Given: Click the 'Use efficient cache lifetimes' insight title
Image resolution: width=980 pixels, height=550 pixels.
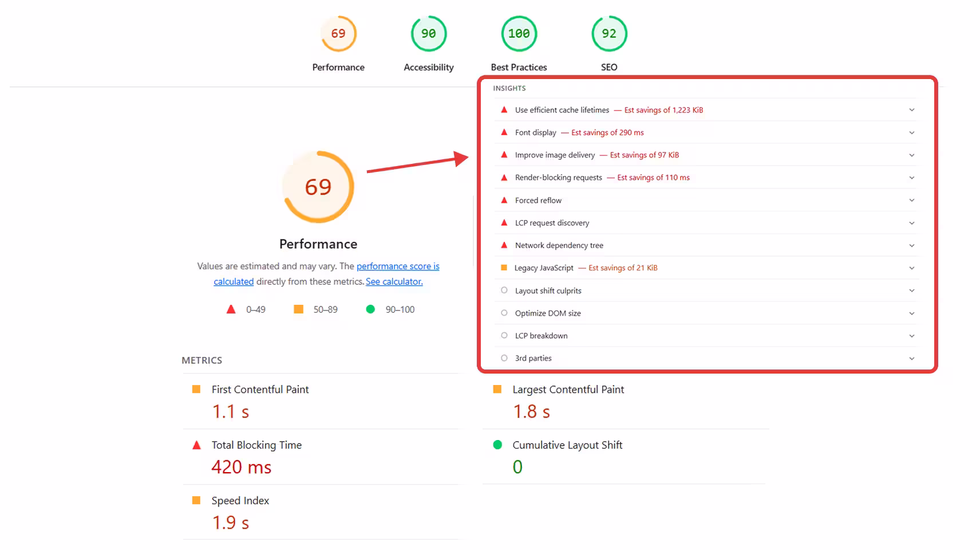Looking at the screenshot, I should click(562, 110).
